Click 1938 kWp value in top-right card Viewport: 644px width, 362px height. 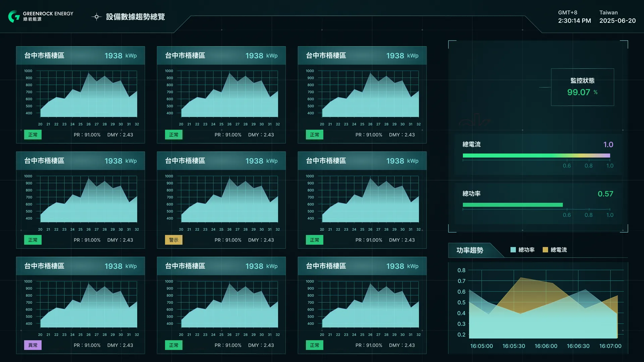click(402, 56)
